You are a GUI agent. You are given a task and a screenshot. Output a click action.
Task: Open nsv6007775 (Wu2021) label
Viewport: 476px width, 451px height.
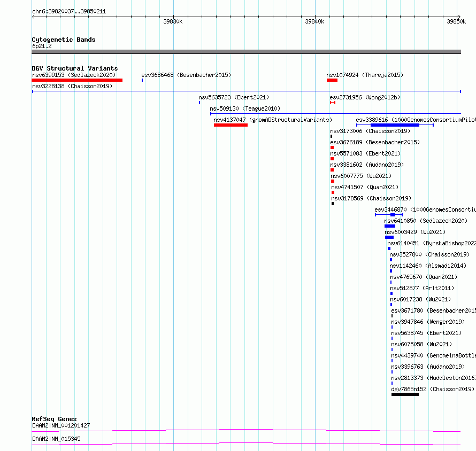[361, 176]
